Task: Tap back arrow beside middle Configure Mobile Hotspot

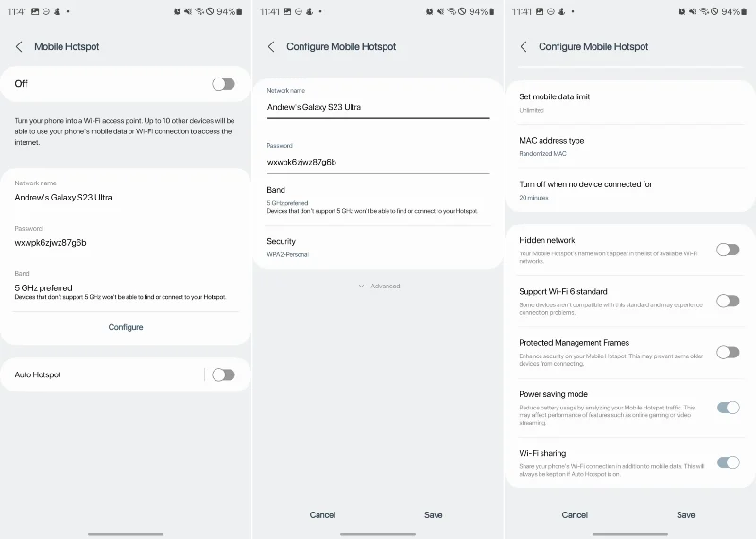Action: pos(271,46)
